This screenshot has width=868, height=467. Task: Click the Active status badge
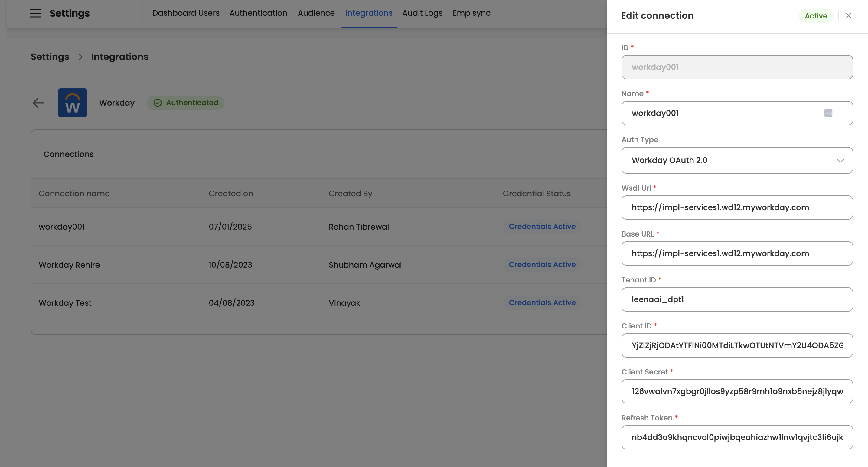point(815,16)
